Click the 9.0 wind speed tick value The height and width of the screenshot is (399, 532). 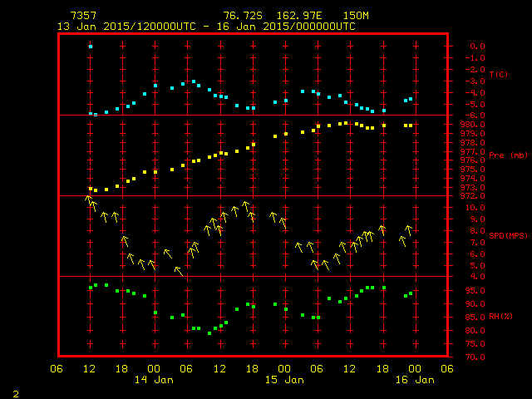point(477,219)
